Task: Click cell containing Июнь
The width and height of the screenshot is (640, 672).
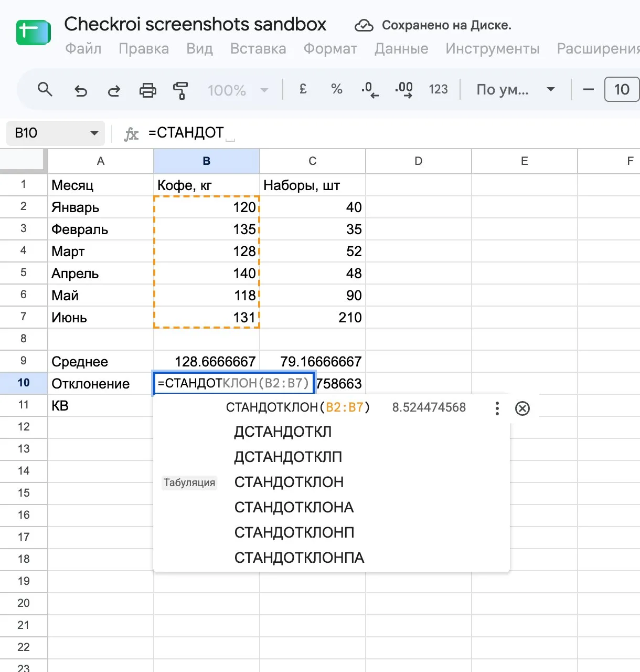Action: 101,317
